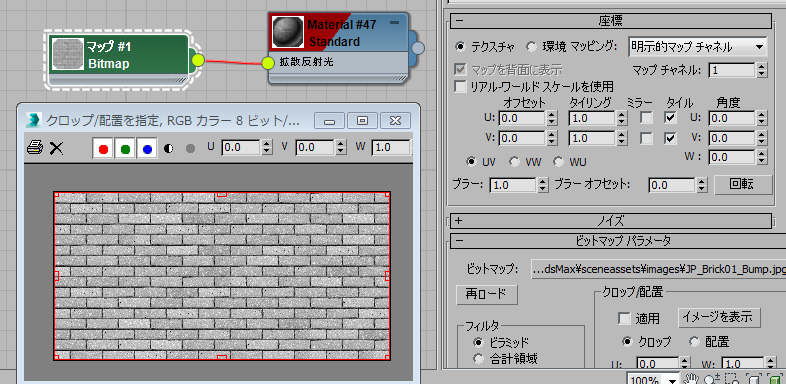Click the printer icon in crop window
The width and height of the screenshot is (786, 384).
[34, 147]
